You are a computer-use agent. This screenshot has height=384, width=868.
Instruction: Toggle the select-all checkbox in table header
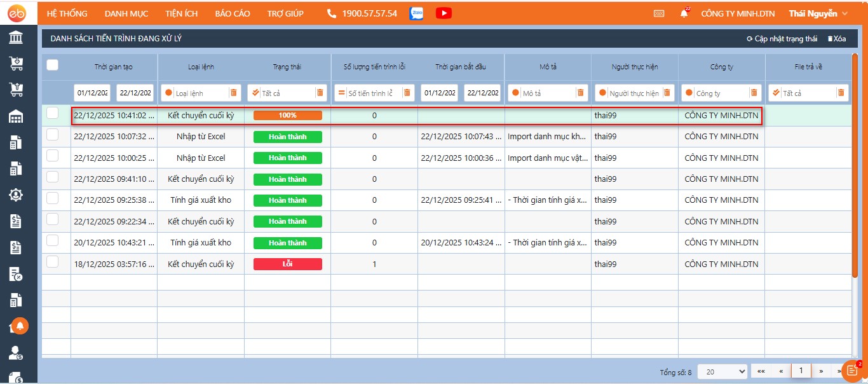(x=53, y=65)
